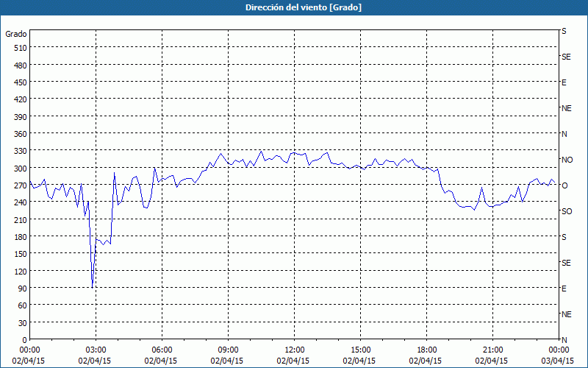Click the 510 value on the degree axis
588x368 pixels.
click(x=21, y=48)
